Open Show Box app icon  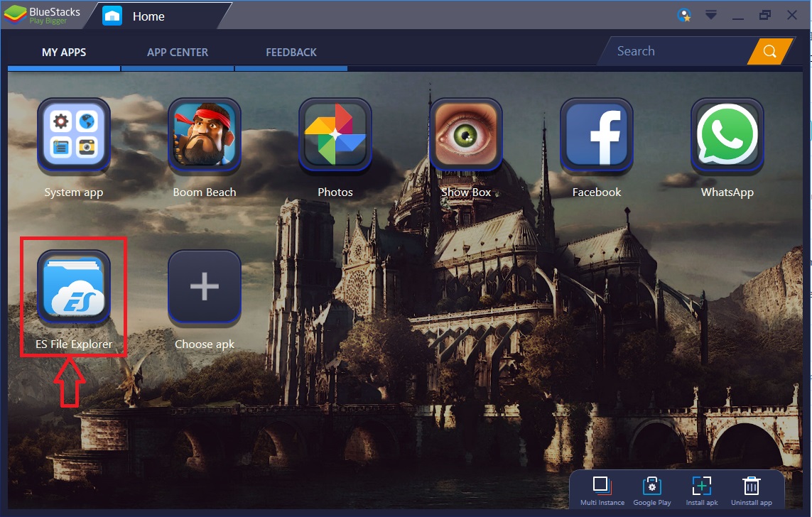466,134
